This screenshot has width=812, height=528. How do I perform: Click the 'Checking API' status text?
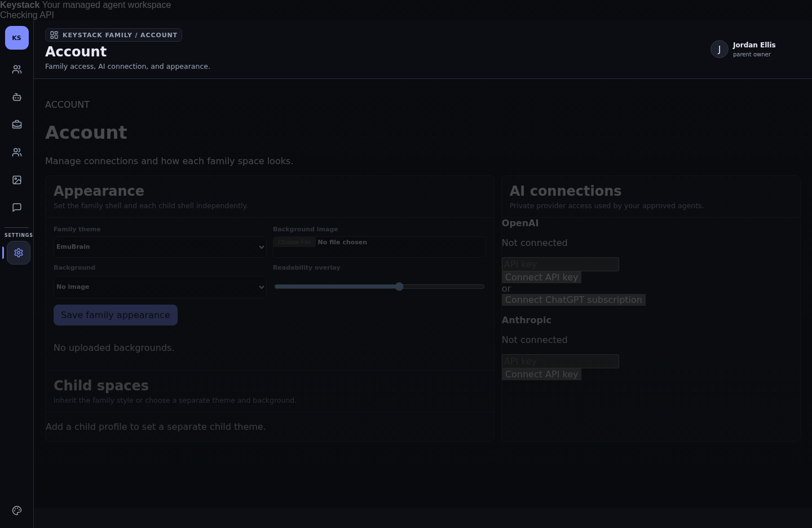click(27, 15)
